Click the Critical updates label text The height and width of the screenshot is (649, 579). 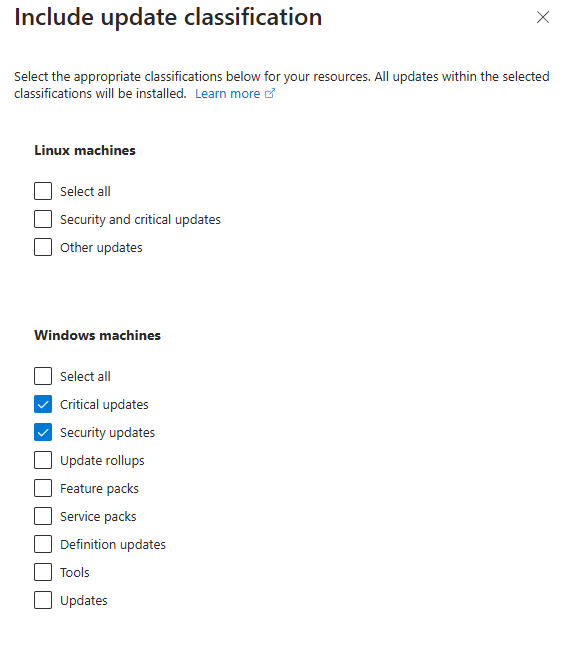point(104,405)
